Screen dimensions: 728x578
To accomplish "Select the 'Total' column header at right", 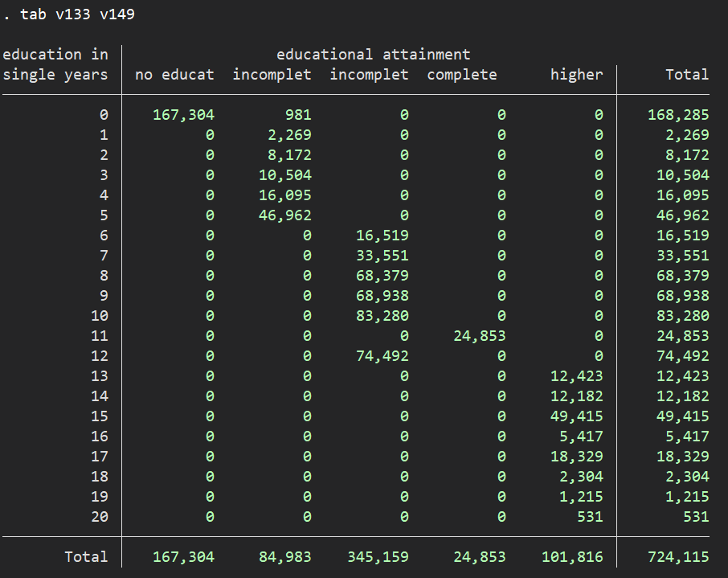I will tap(687, 75).
